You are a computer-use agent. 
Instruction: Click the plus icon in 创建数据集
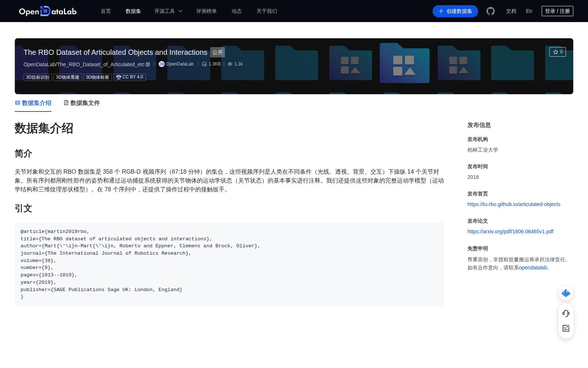[441, 11]
